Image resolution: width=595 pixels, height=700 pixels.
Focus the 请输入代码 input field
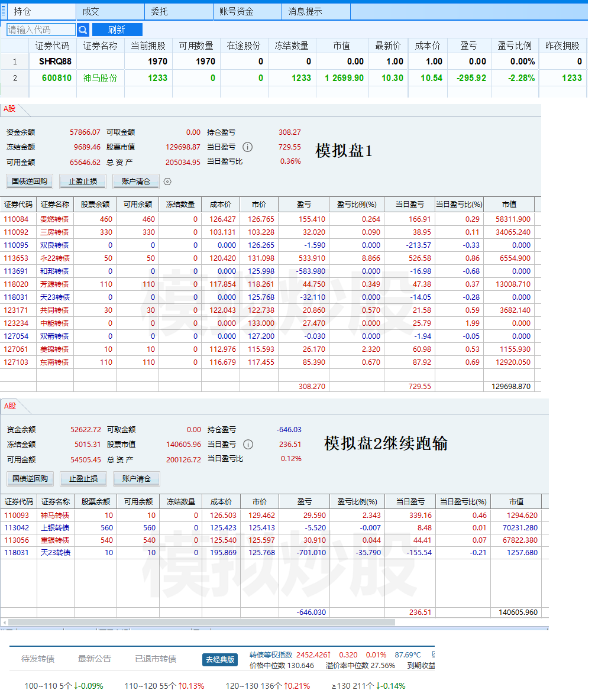pos(41,30)
